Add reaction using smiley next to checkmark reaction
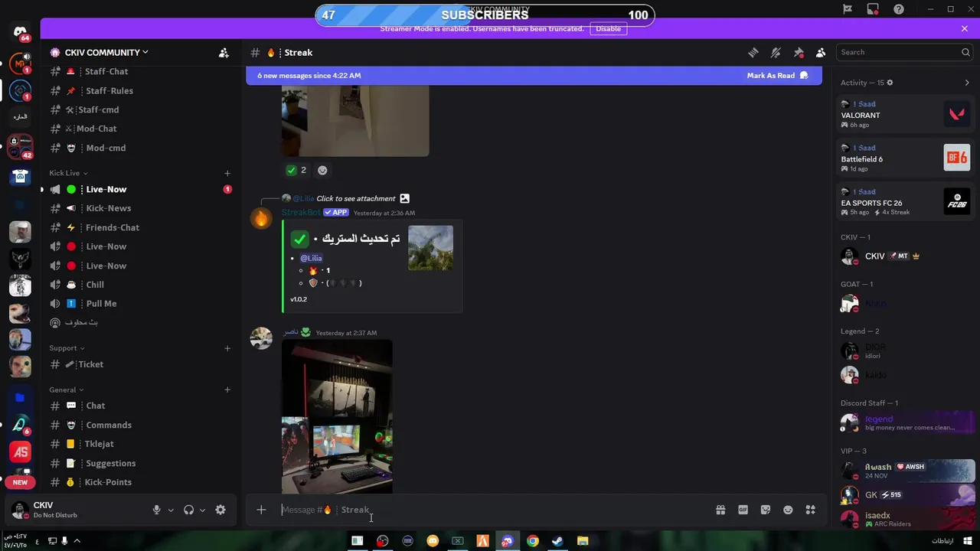 (322, 170)
